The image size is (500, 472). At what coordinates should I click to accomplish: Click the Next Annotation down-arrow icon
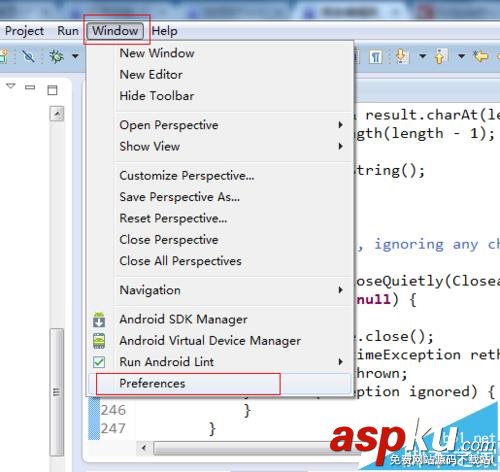(x=402, y=56)
